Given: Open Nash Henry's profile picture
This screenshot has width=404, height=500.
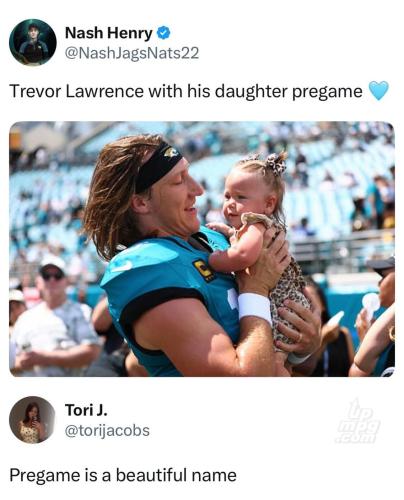Looking at the screenshot, I should point(33,42).
